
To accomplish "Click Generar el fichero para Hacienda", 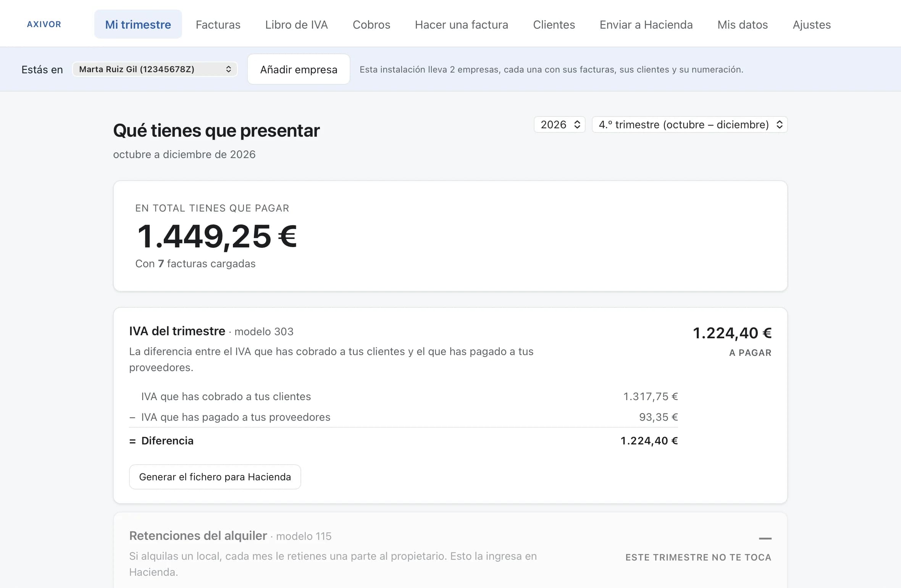I will 215,477.
